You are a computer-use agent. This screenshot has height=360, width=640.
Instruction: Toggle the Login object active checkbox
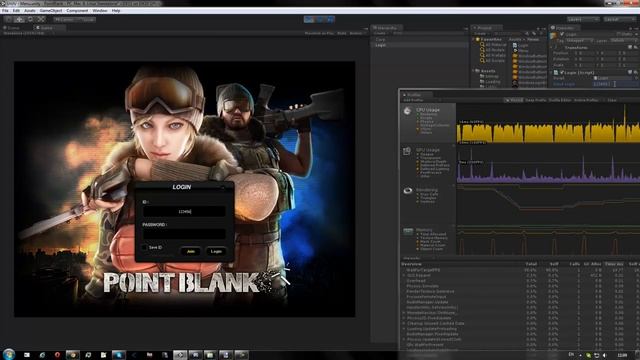click(x=562, y=34)
